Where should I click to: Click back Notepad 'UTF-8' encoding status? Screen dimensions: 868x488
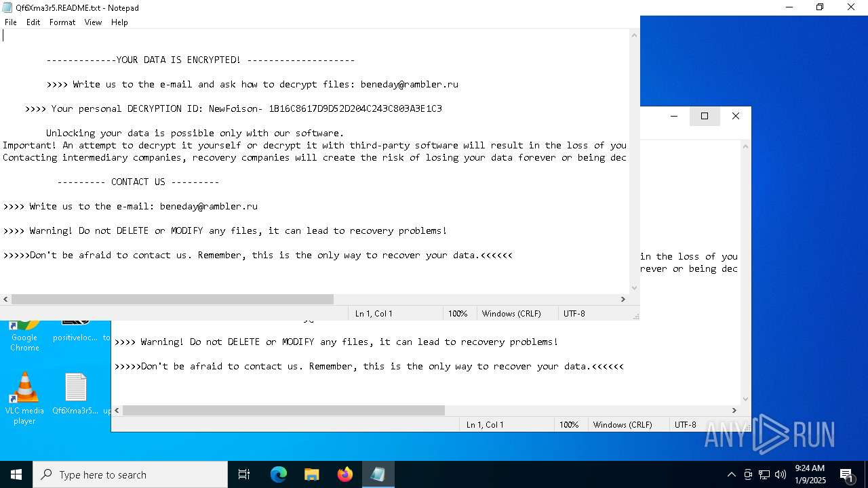click(685, 424)
